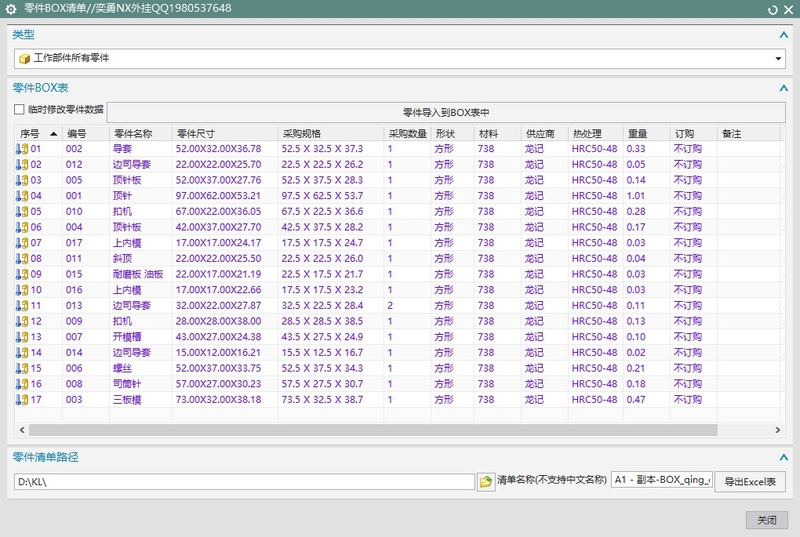
Task: Click the part icon in row 13
Action: 22,337
